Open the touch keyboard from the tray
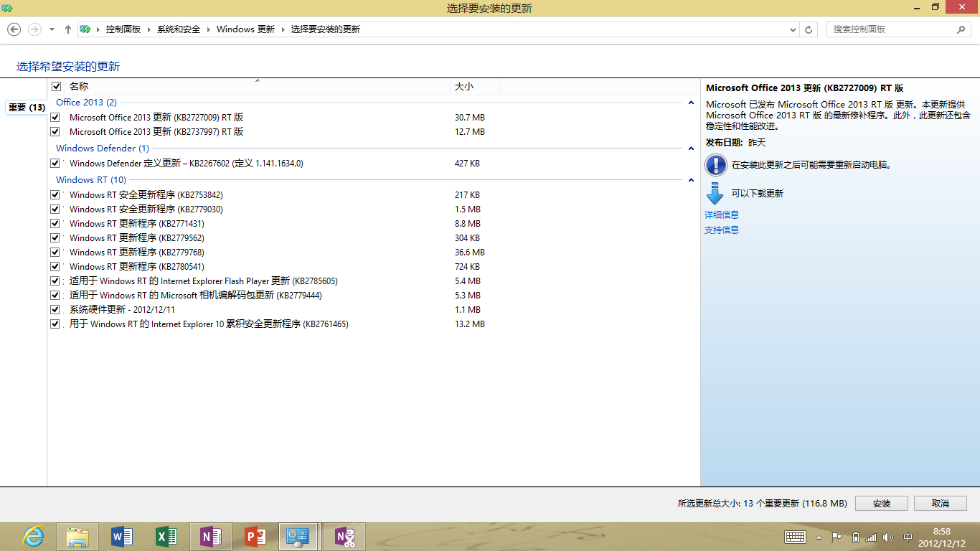 (x=795, y=537)
